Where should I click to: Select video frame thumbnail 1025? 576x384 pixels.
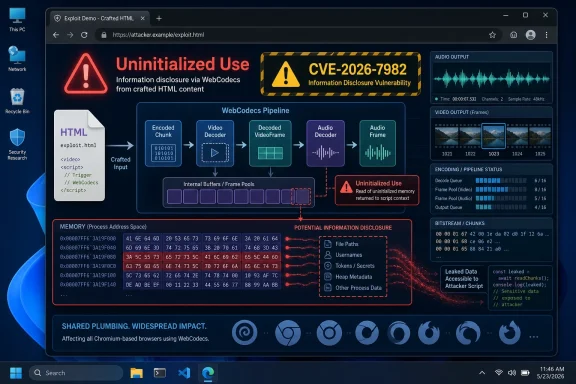click(x=540, y=137)
